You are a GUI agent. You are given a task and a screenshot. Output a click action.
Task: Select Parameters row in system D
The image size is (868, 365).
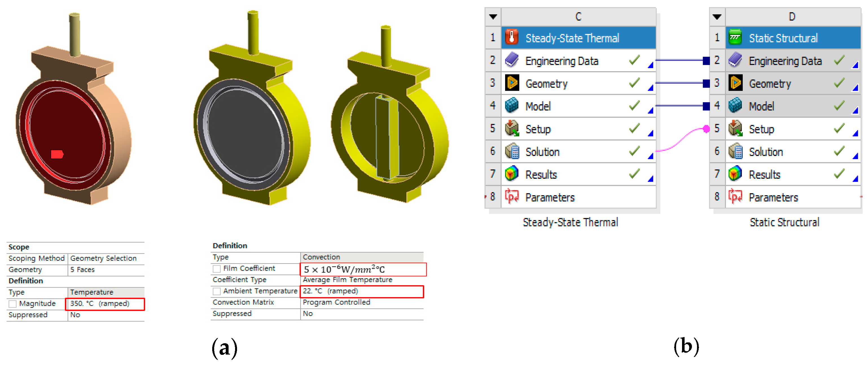point(773,197)
